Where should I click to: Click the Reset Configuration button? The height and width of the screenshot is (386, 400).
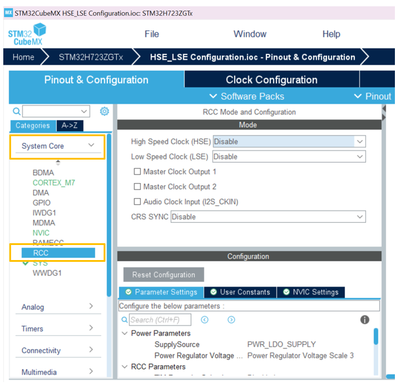pos(164,275)
